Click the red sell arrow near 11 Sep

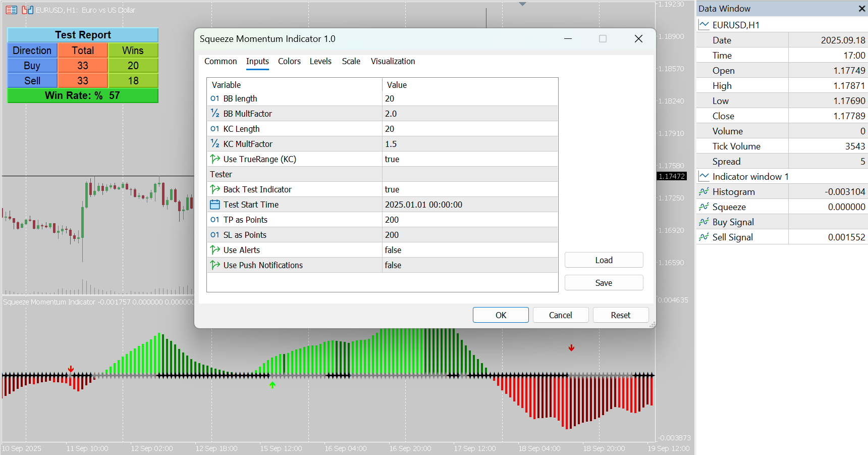tap(71, 369)
